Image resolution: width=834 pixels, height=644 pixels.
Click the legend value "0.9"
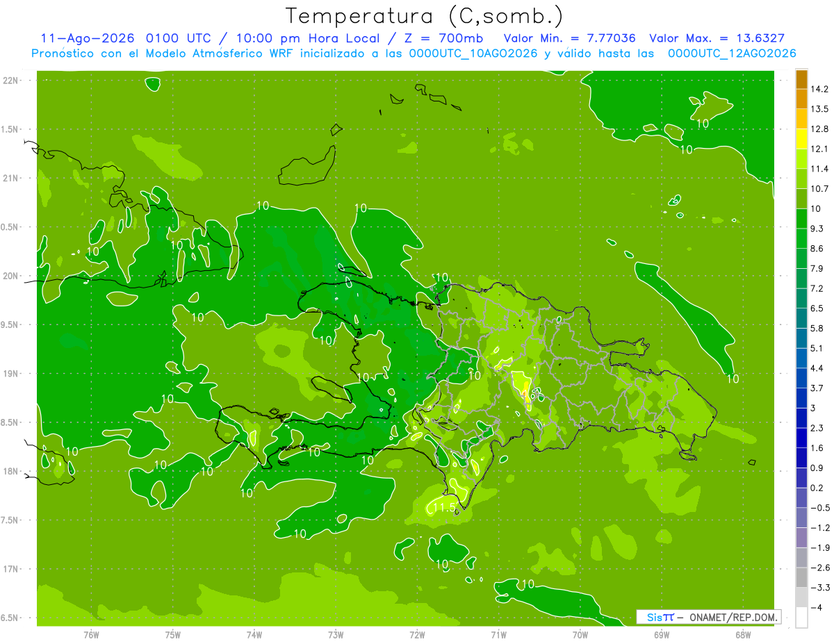click(818, 468)
